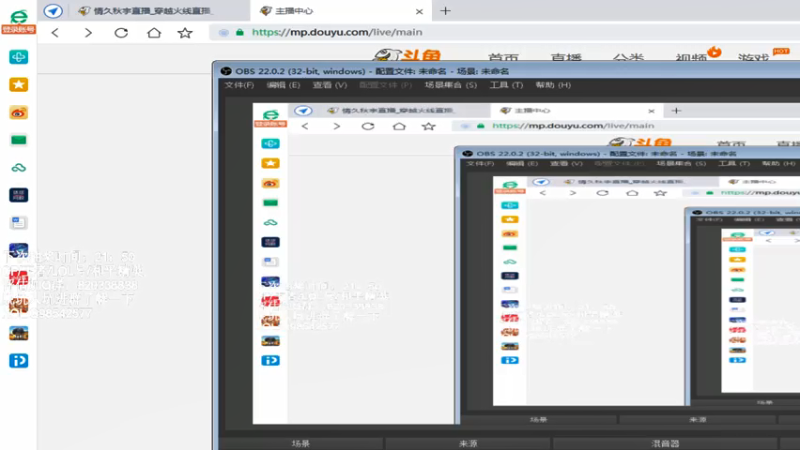Image resolution: width=800 pixels, height=450 pixels.
Task: Open the yellow star favorites sidebar icon
Action: click(x=18, y=85)
